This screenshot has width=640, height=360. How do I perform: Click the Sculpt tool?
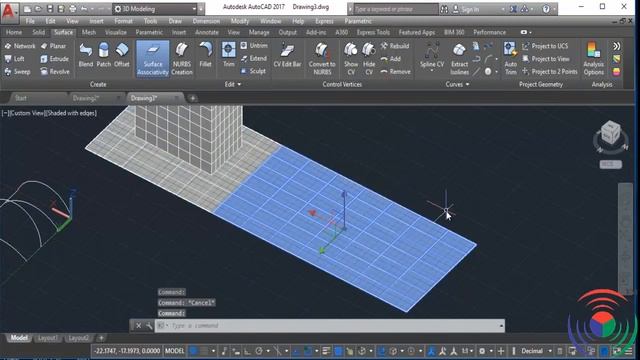[253, 71]
